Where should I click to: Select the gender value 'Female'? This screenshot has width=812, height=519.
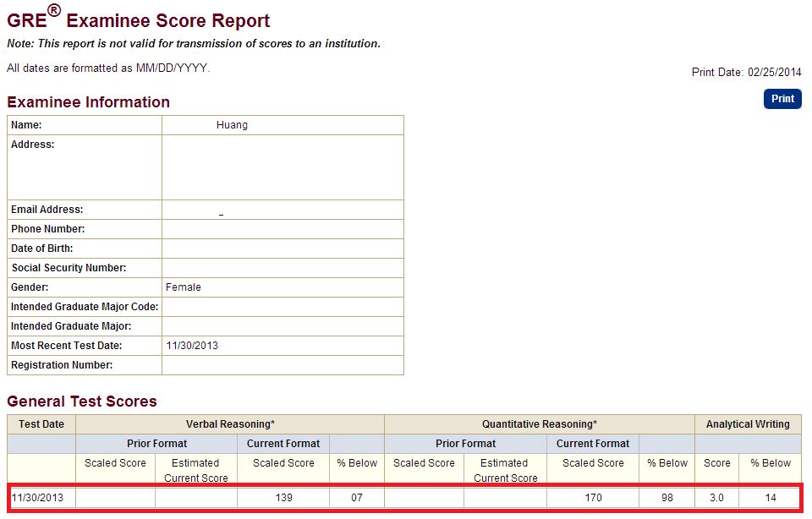click(184, 287)
